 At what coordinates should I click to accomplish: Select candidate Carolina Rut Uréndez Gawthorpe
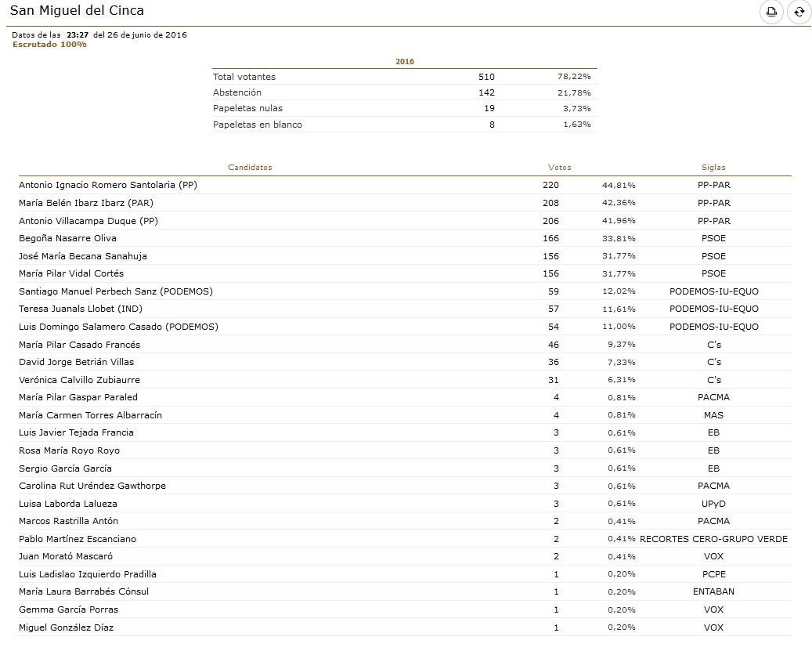[92, 486]
